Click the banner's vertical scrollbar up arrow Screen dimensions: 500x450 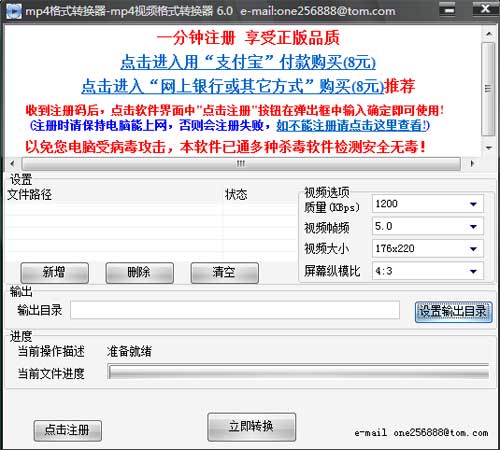coord(489,34)
